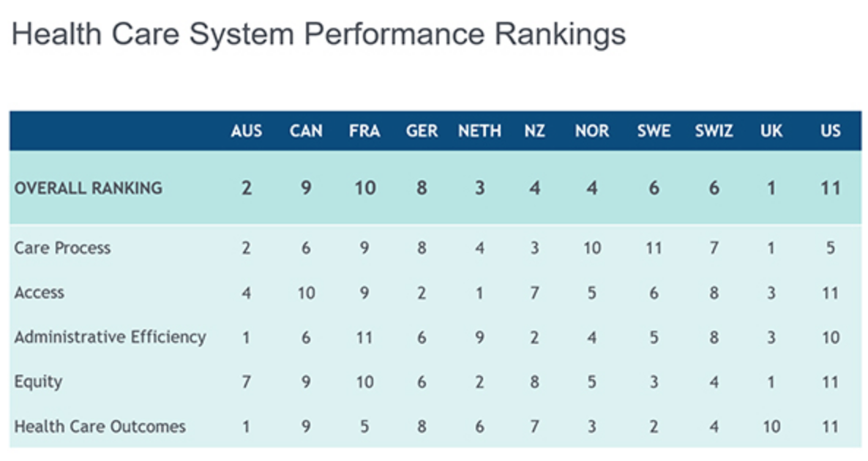This screenshot has height=461, width=868.
Task: Select the UK Health Care Outcomes cell
Action: (x=771, y=427)
